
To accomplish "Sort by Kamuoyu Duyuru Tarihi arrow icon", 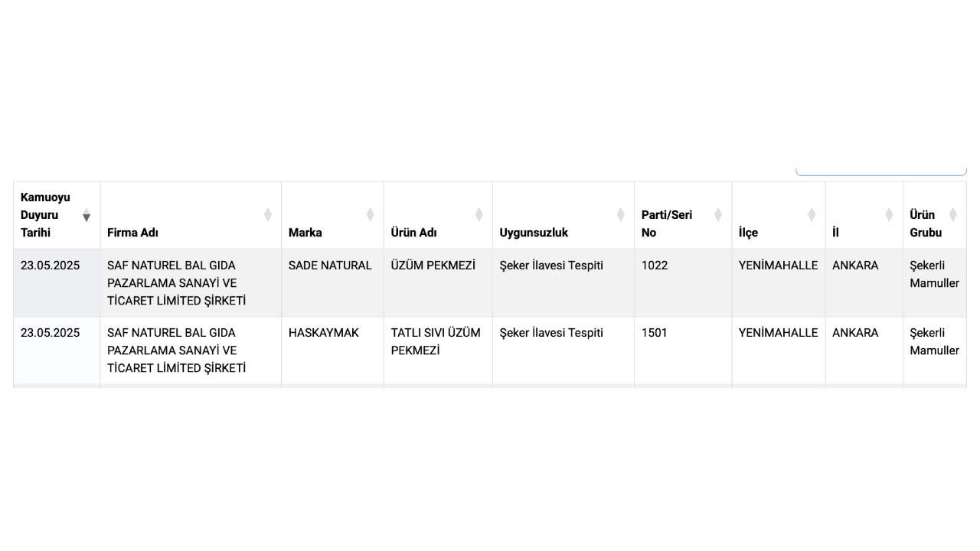I will point(87,215).
